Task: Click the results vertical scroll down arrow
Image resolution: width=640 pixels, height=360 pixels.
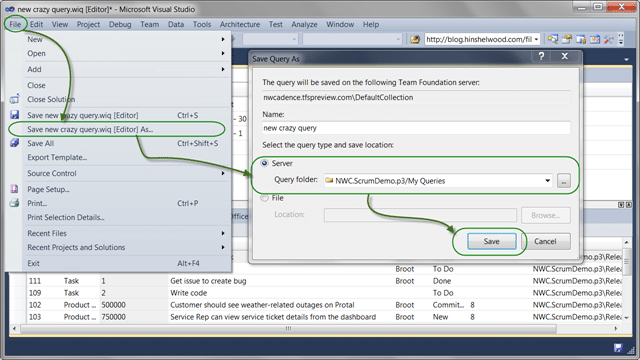Action: 627,318
